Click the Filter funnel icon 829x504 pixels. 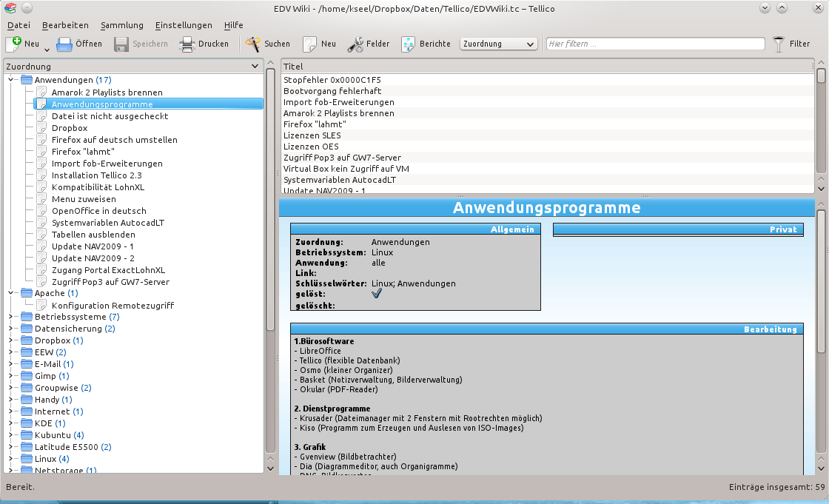[779, 44]
